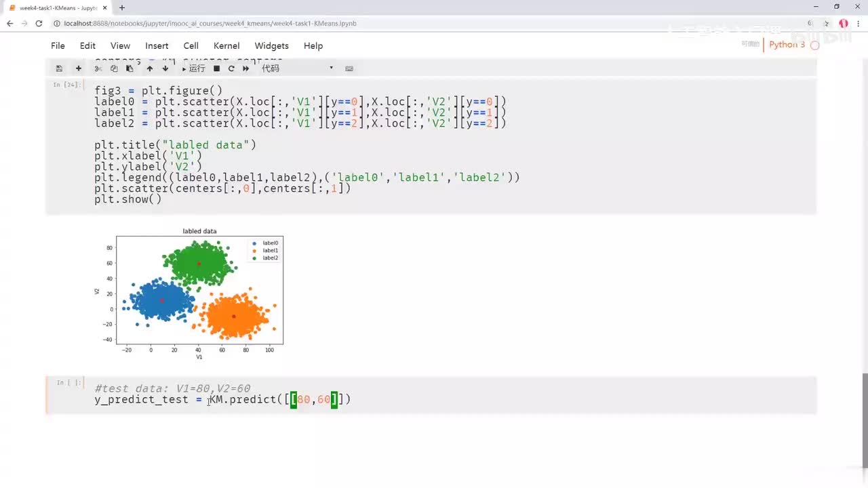Click the plt.show() line
The image size is (868, 488).
click(x=128, y=199)
